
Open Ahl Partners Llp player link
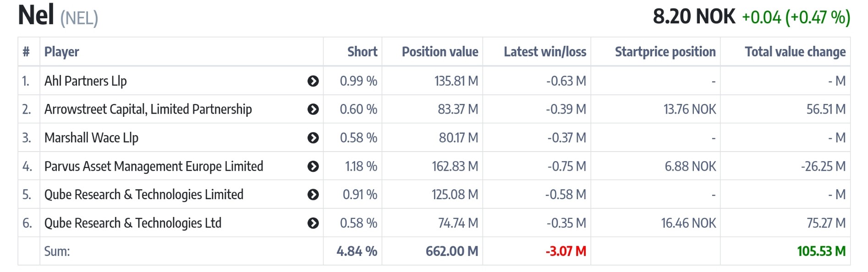[85, 81]
